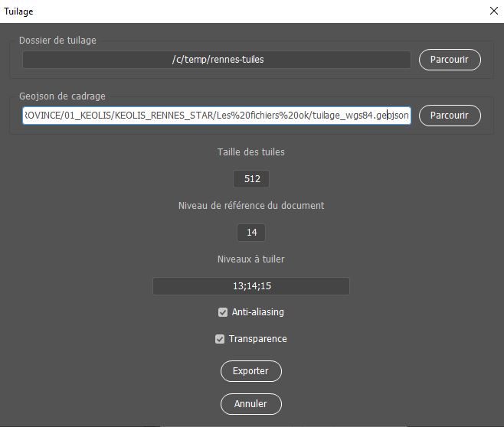Click the Niveaux à tuiler label
Screen dimensions: 504x427
pos(251,259)
